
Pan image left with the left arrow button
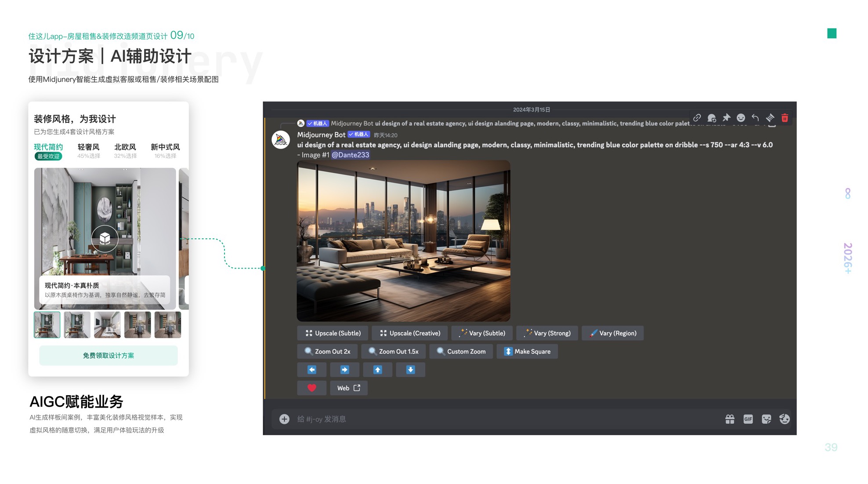312,370
